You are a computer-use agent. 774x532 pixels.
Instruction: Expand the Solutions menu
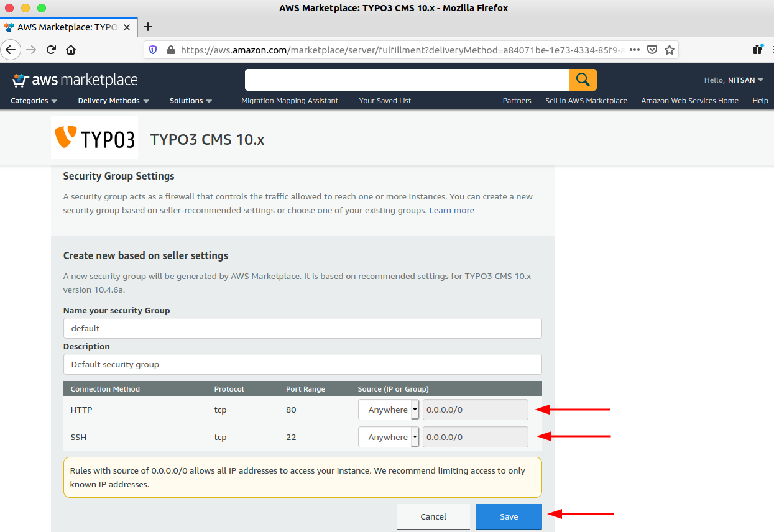coord(191,101)
